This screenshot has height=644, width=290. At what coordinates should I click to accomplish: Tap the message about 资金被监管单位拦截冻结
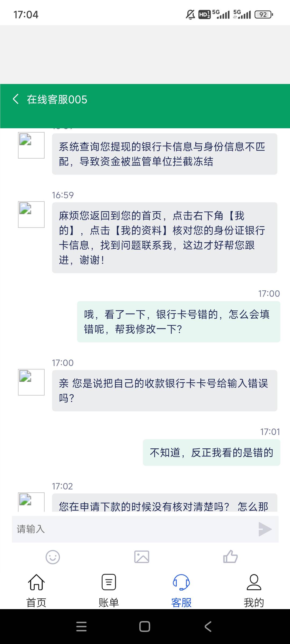pos(165,154)
